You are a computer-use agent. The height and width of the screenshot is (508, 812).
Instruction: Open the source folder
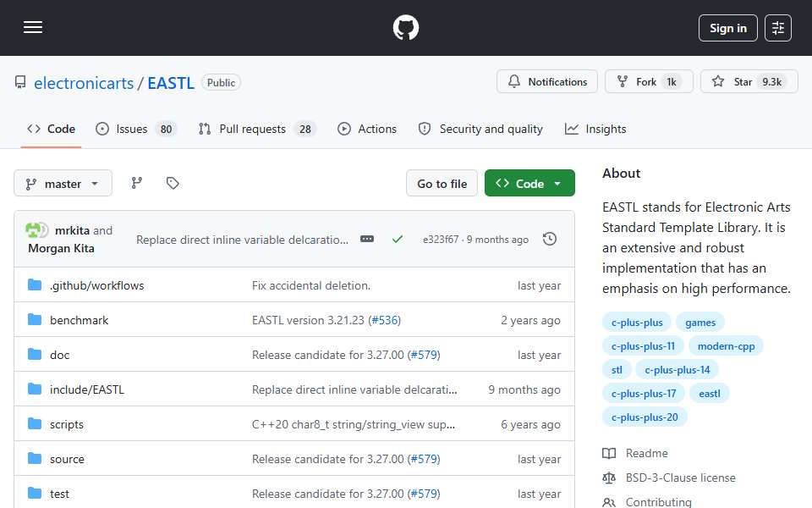click(x=67, y=459)
